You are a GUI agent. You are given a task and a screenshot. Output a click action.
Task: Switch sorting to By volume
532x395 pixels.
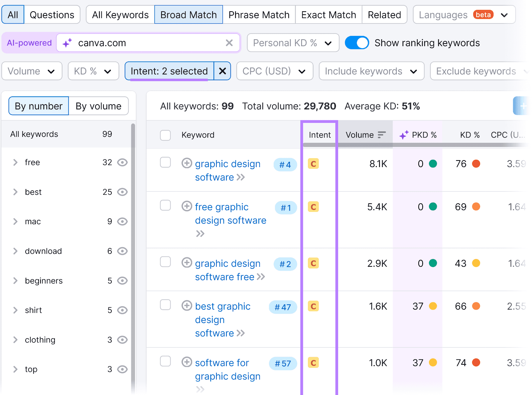[98, 106]
